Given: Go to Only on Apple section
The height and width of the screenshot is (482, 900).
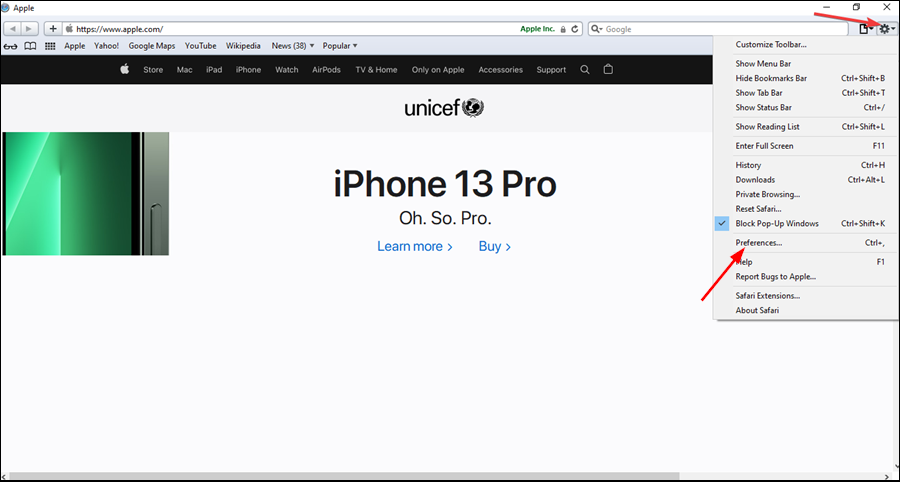Looking at the screenshot, I should pos(438,69).
